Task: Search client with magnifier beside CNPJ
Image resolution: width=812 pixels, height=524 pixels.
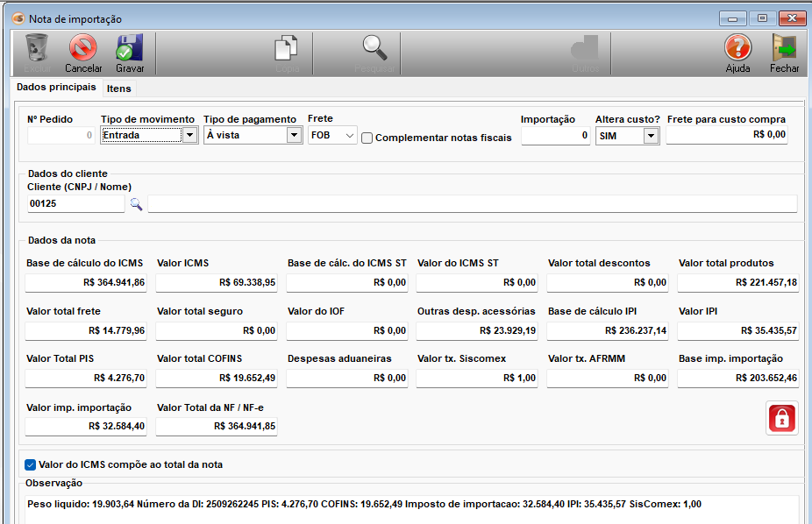Action: [x=136, y=204]
